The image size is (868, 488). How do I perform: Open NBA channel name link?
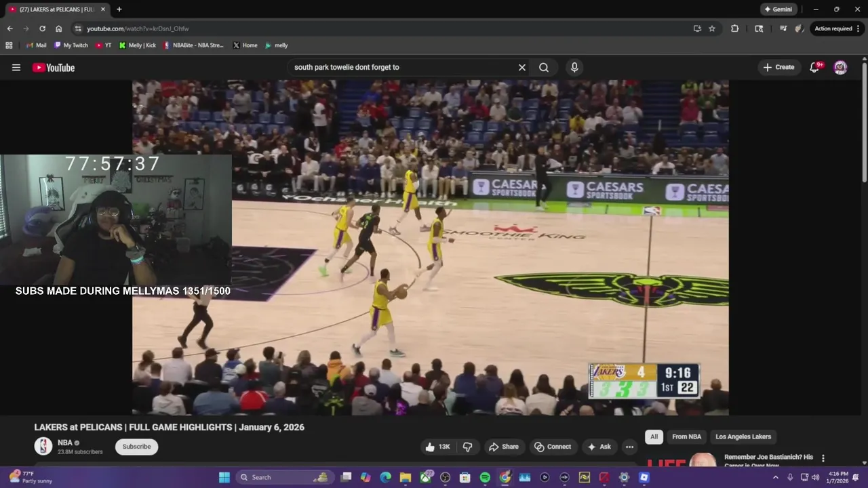(x=65, y=443)
